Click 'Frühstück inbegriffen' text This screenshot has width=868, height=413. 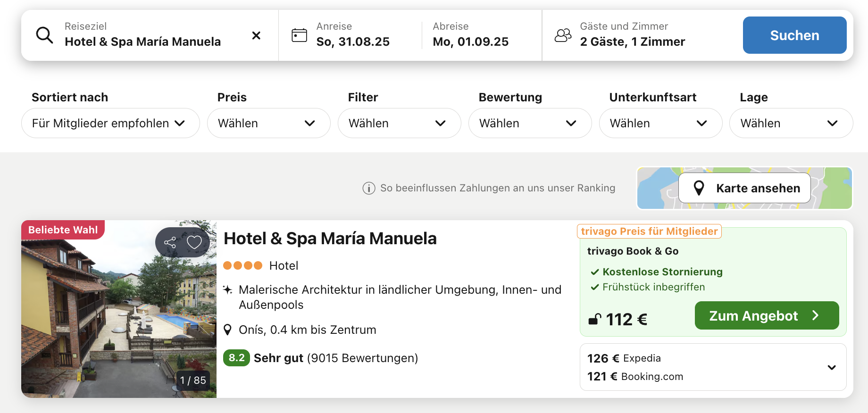coord(653,287)
